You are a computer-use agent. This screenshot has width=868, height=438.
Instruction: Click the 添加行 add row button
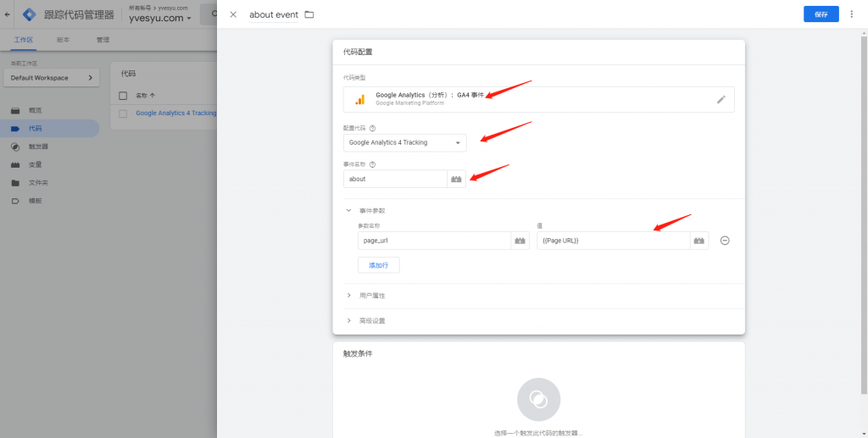[379, 265]
